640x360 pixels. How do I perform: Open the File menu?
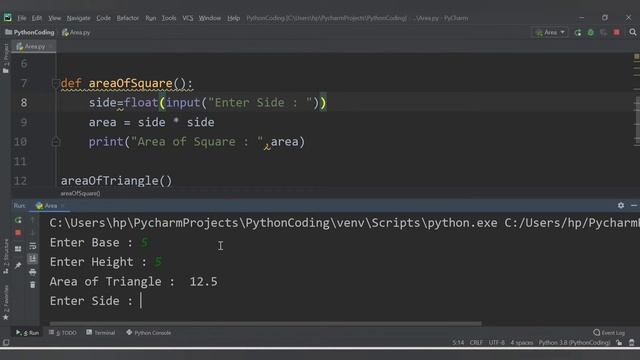(22, 18)
